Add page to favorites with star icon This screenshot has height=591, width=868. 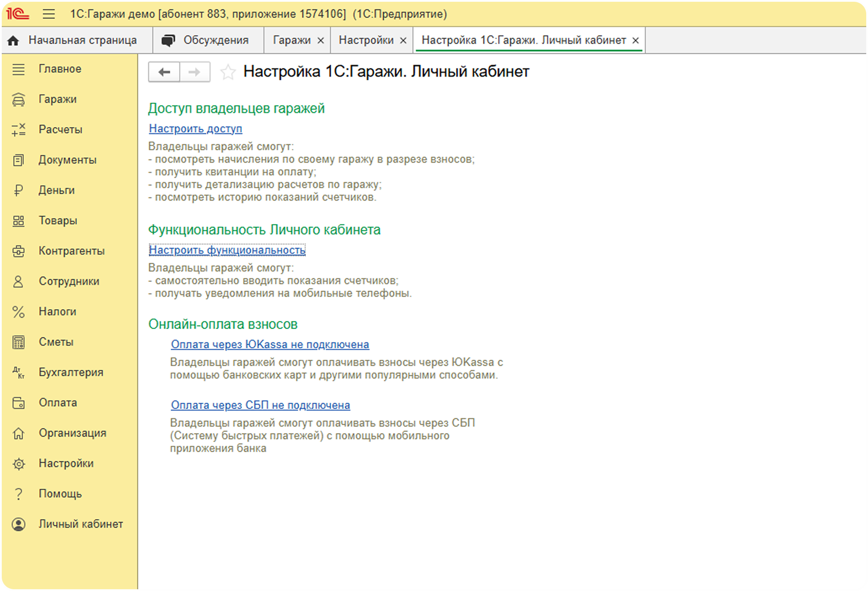(228, 72)
